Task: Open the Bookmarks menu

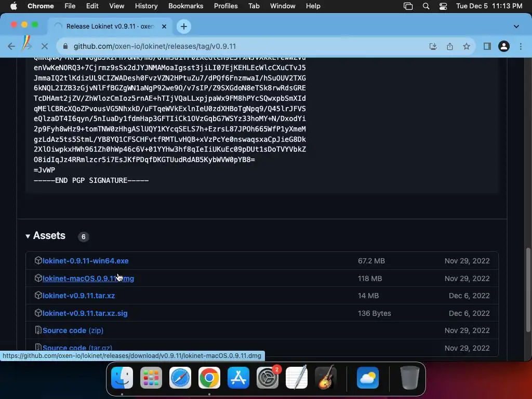Action: 185,6
